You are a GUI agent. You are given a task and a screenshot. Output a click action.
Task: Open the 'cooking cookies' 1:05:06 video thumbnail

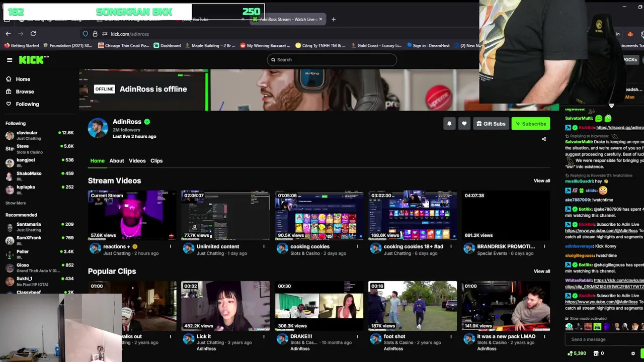tap(319, 215)
